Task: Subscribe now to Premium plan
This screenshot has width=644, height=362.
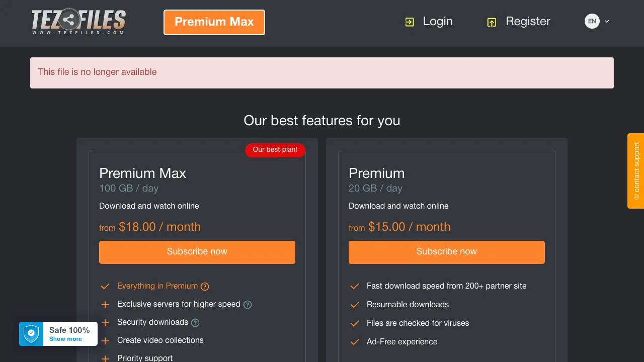Action: point(447,252)
